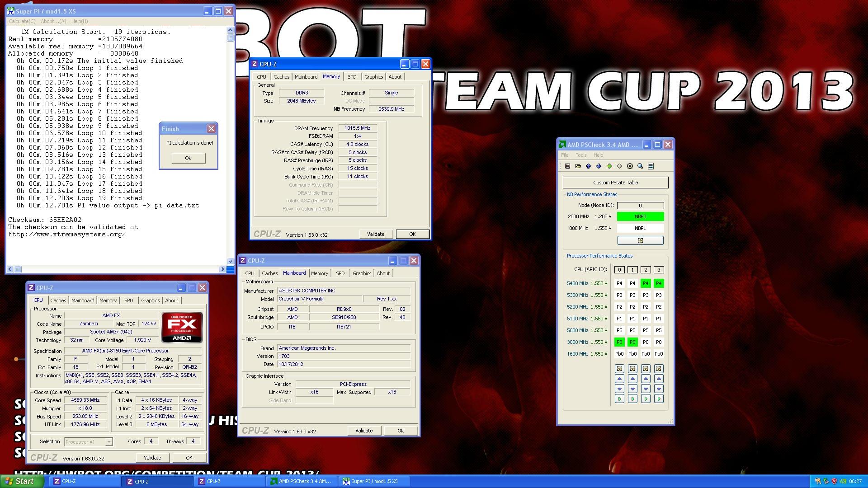Click OK in the Finish dialog
This screenshot has width=868, height=488.
pyautogui.click(x=188, y=158)
